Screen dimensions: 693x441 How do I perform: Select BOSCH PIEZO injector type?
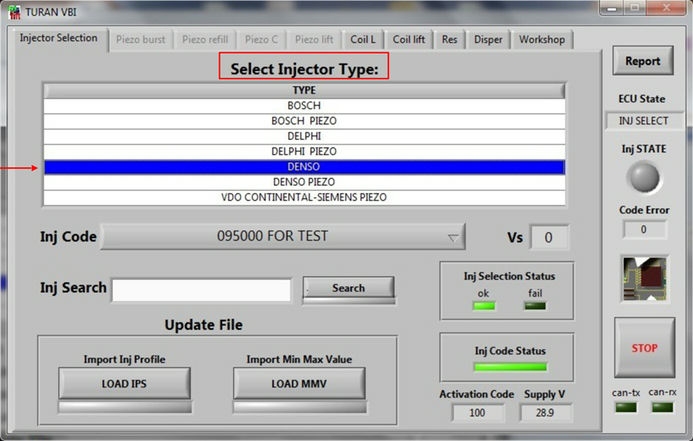(x=304, y=120)
